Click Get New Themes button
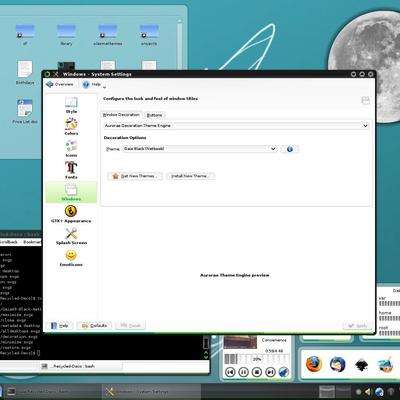 (135, 176)
